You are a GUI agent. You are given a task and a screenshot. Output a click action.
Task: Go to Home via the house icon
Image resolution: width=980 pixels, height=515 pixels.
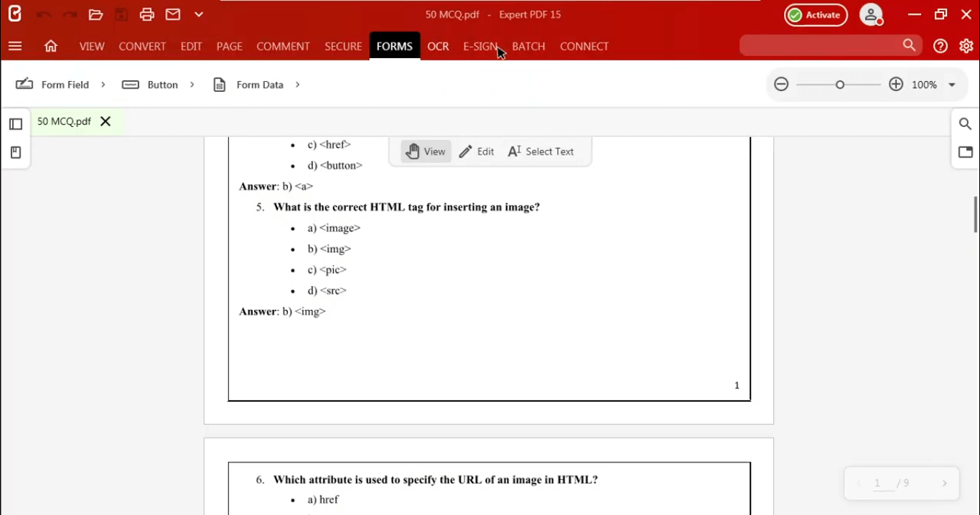51,47
